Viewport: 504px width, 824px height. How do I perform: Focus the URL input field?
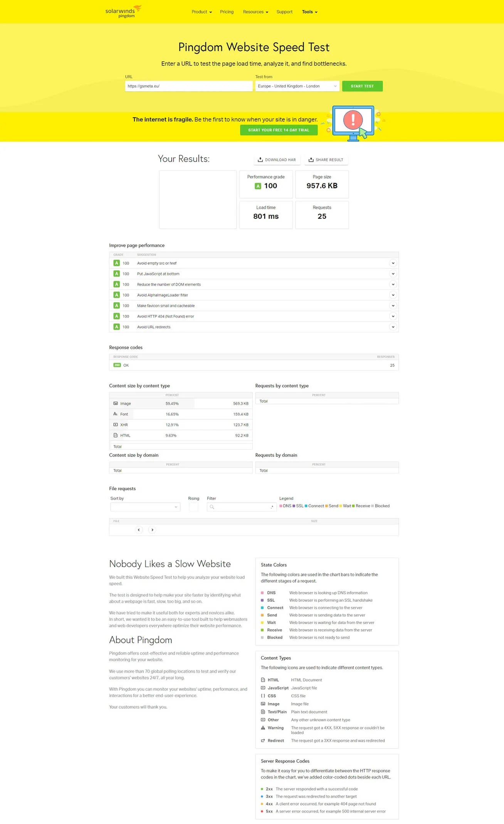(188, 86)
